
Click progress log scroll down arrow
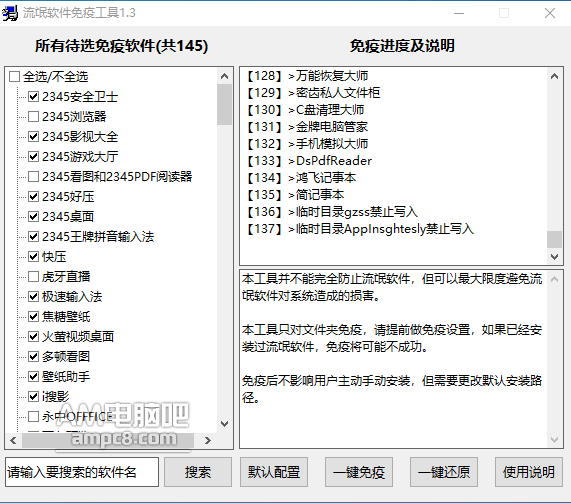click(554, 257)
